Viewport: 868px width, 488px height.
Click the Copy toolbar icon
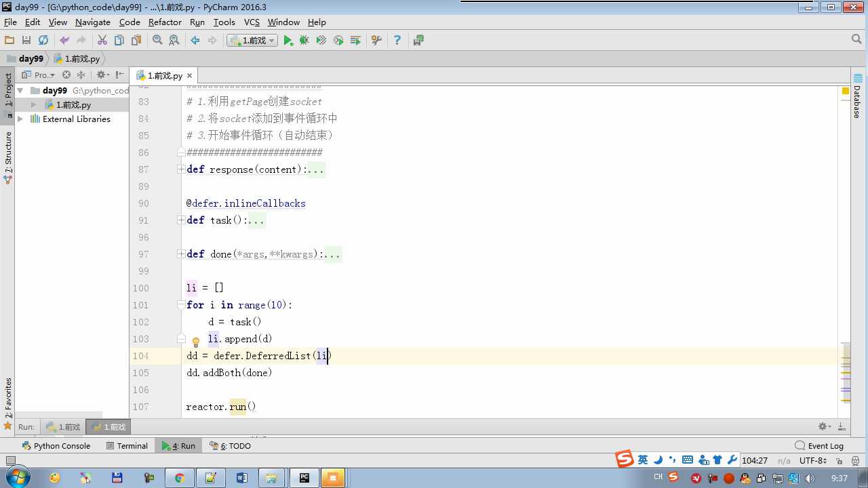(119, 41)
